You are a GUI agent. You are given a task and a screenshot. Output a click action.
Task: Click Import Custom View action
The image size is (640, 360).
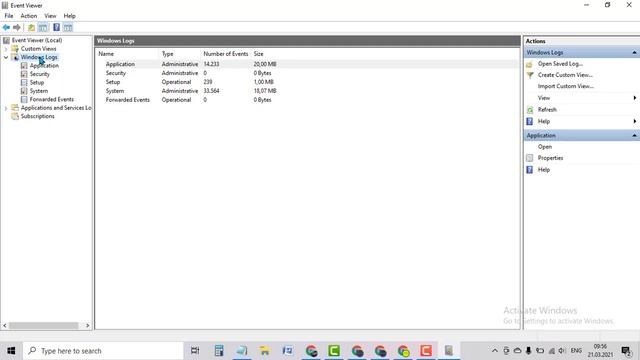point(566,86)
